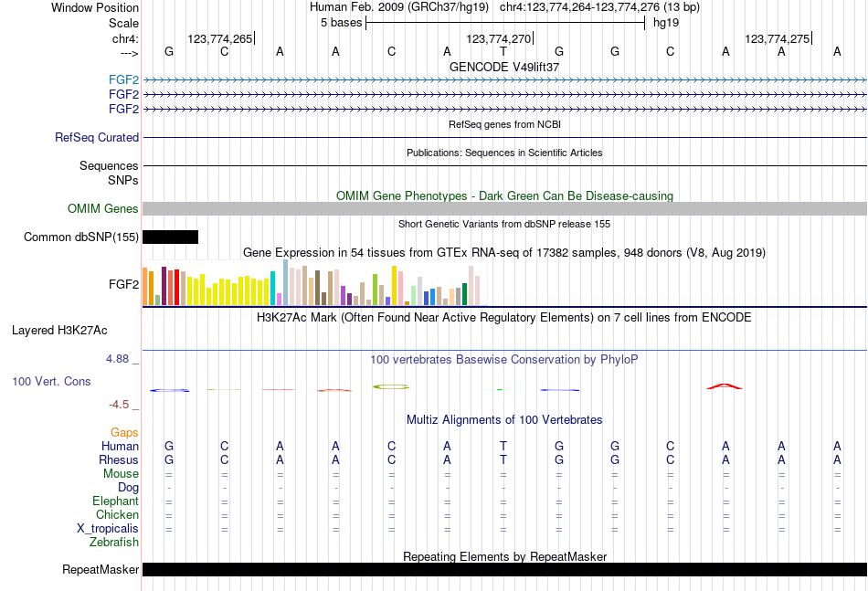Click the chr4: base position label
This screenshot has width=868, height=591.
125,38
